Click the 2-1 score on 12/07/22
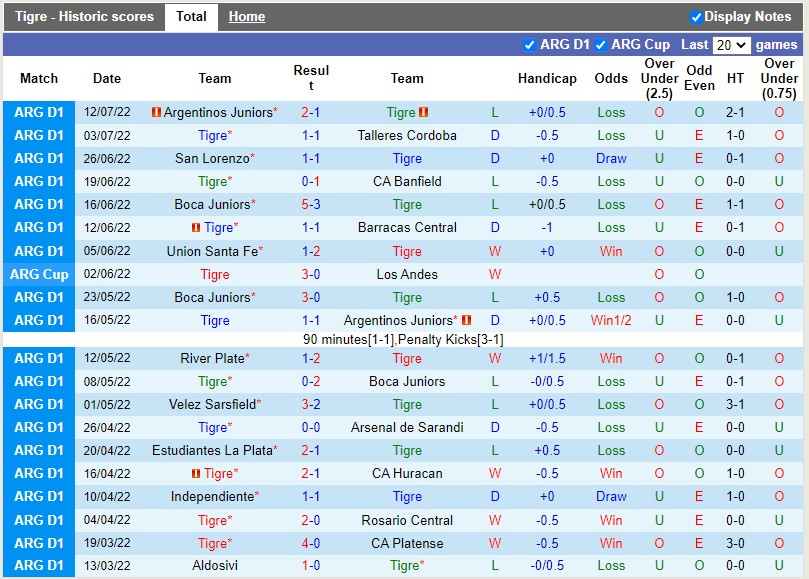809x579 pixels. pos(311,112)
